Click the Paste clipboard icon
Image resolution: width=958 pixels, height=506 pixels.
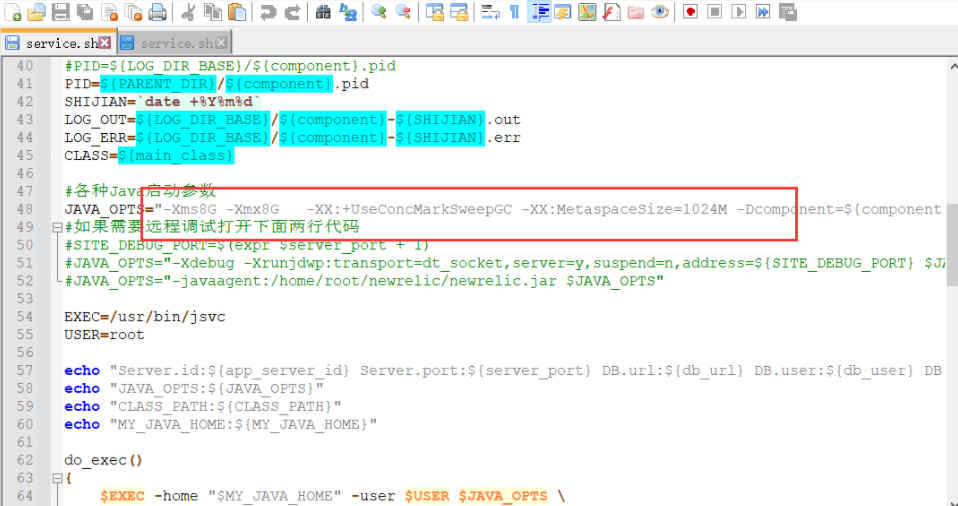click(x=237, y=12)
